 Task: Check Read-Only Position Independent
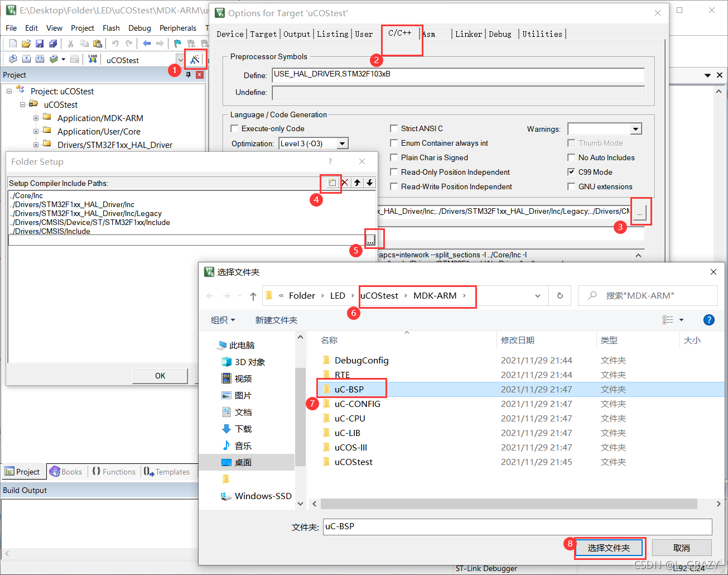pyautogui.click(x=394, y=172)
